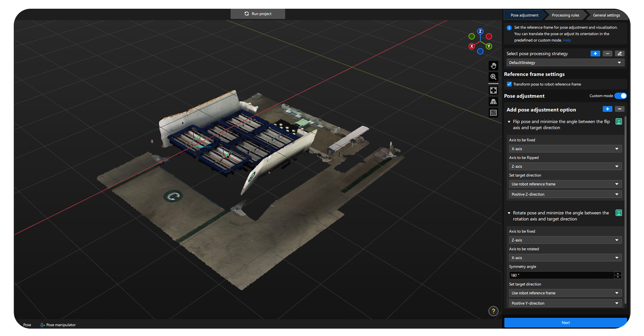
Task: Toggle the flip pose option's green checkmark
Action: pyautogui.click(x=619, y=121)
